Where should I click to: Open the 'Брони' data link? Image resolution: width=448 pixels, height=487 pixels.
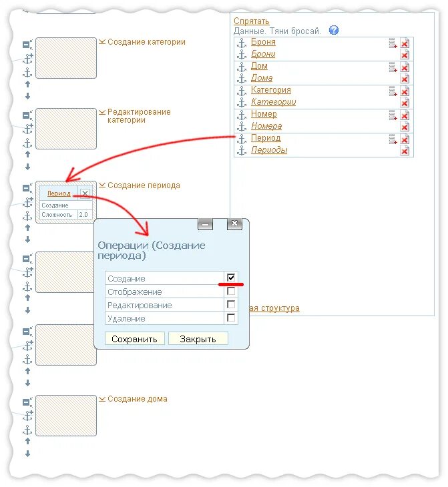[x=263, y=54]
